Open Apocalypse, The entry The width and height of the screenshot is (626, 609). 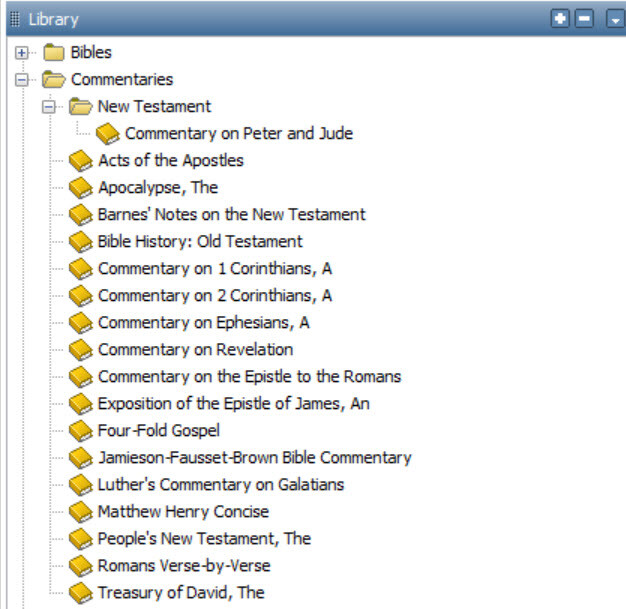158,188
